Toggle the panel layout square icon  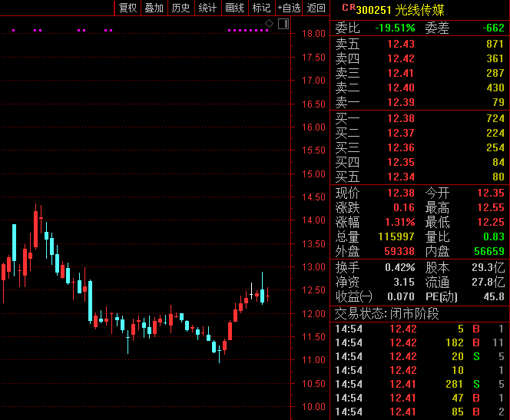click(x=282, y=25)
